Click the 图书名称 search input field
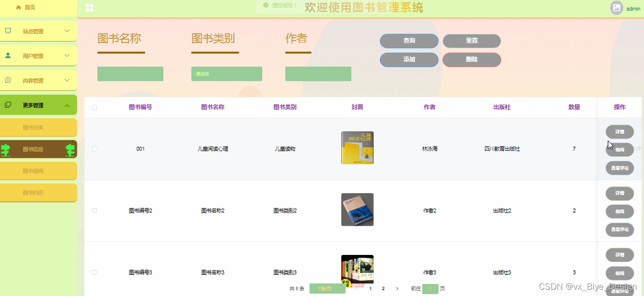The height and width of the screenshot is (296, 644). coord(130,74)
